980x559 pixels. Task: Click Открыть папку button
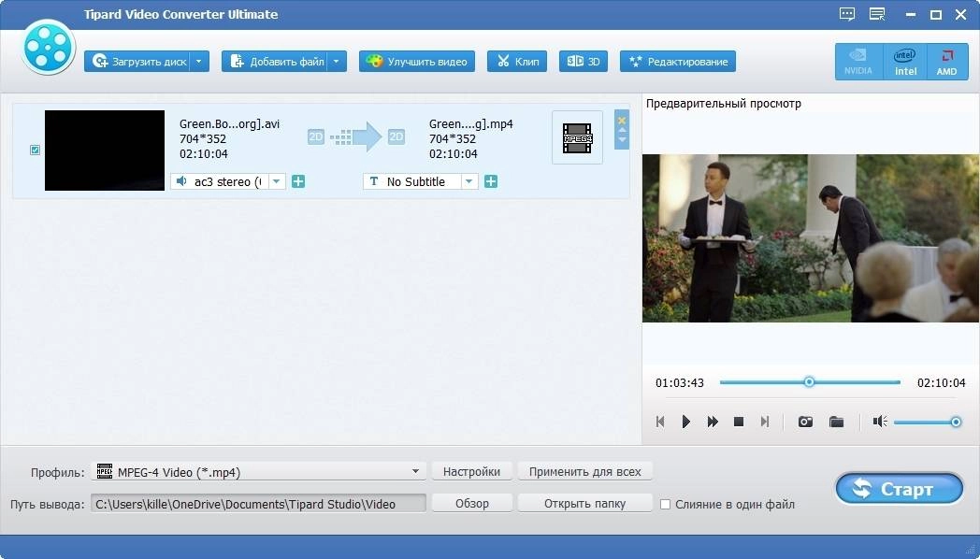pyautogui.click(x=585, y=504)
